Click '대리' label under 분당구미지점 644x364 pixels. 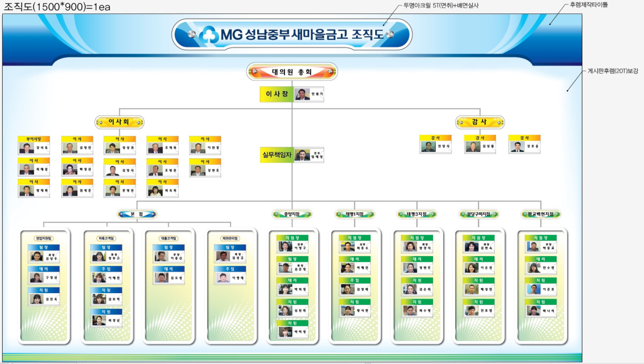(x=479, y=259)
